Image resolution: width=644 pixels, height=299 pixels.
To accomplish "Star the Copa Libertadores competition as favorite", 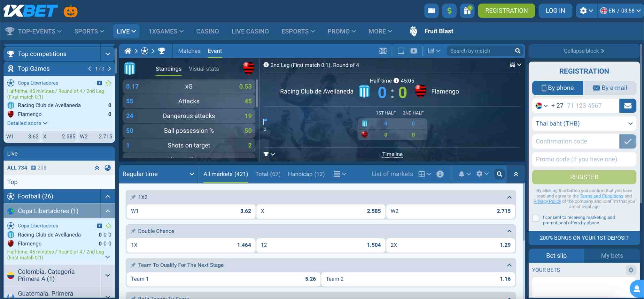I will coord(108,83).
